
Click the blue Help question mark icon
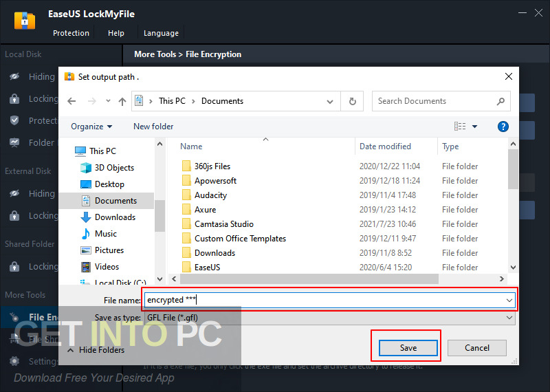point(503,127)
